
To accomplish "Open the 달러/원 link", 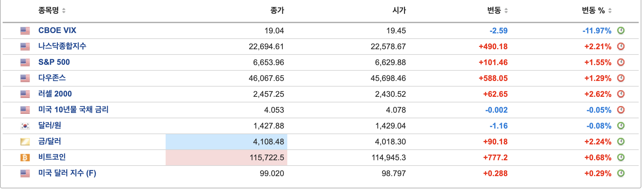I will coord(50,126).
